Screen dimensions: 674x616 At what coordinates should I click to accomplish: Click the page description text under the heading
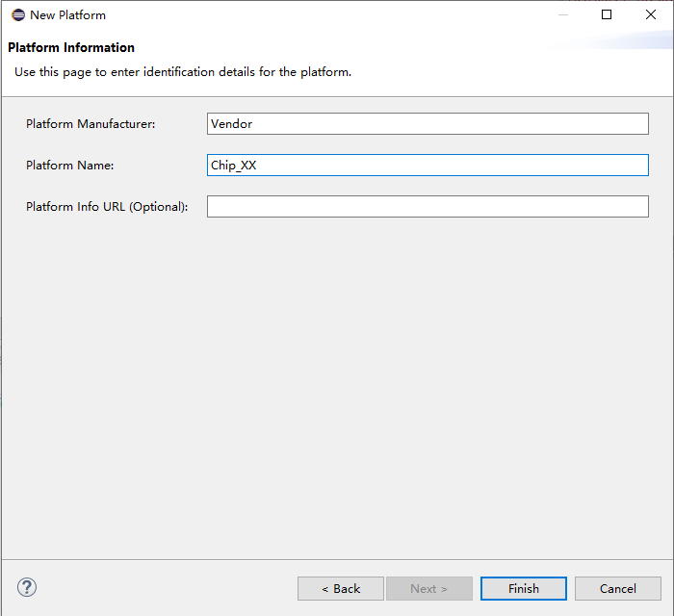pos(183,72)
